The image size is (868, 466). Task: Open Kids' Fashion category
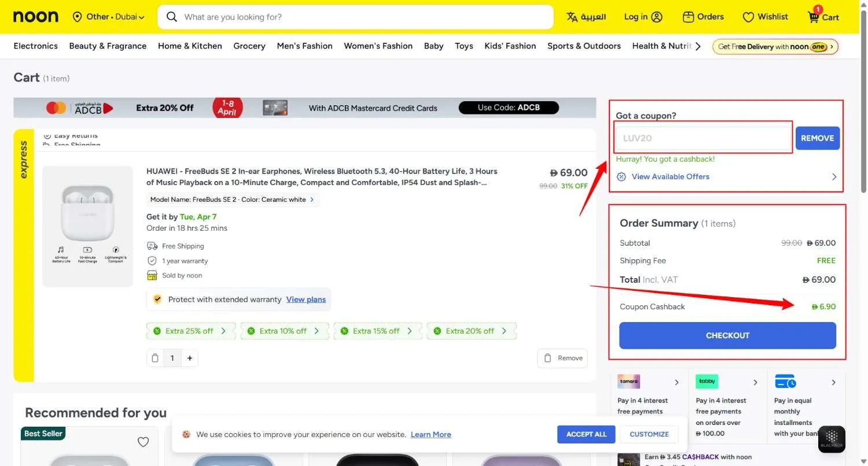tap(510, 46)
